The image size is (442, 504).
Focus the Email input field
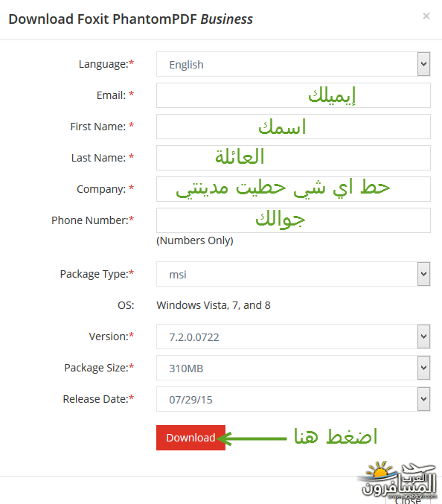click(x=293, y=95)
